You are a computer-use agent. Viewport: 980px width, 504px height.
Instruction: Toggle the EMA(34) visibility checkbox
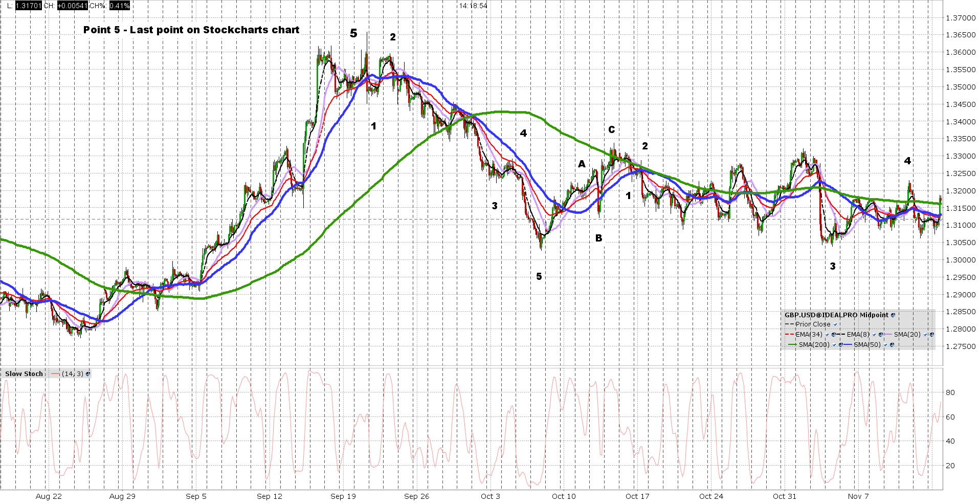pos(827,335)
